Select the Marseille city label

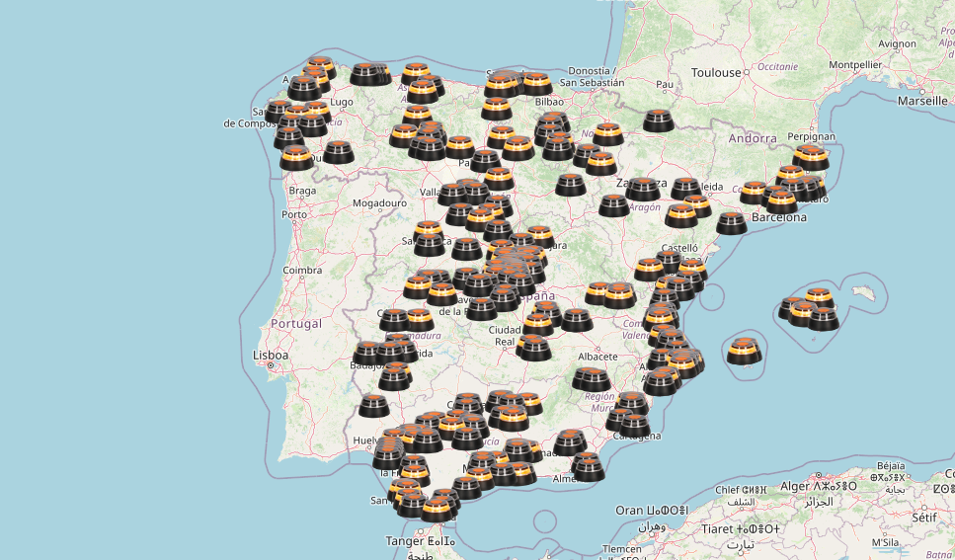pyautogui.click(x=922, y=101)
